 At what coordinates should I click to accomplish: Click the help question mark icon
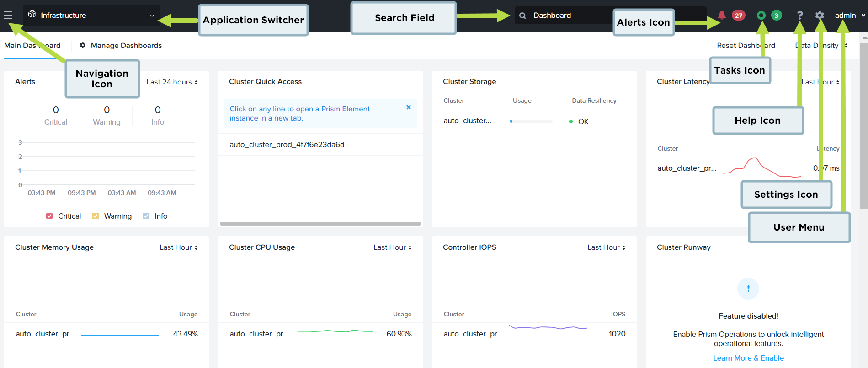800,16
